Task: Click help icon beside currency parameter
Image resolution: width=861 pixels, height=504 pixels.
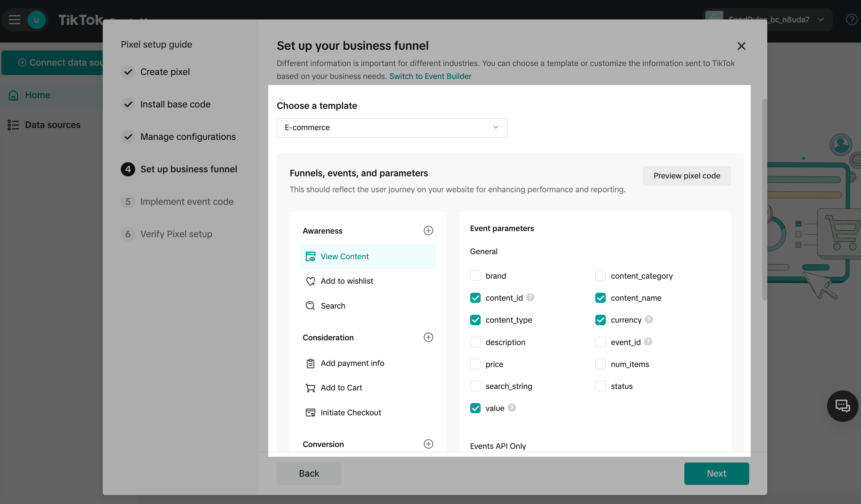Action: pos(649,319)
